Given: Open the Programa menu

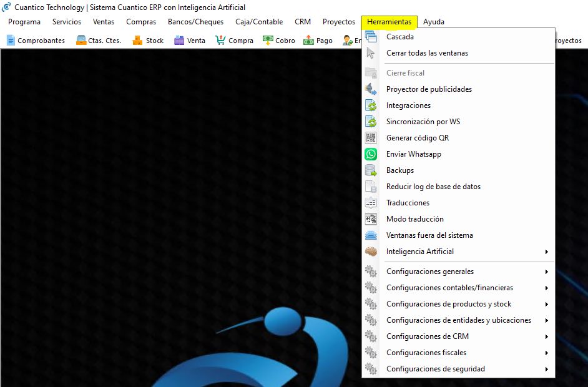Looking at the screenshot, I should point(24,22).
